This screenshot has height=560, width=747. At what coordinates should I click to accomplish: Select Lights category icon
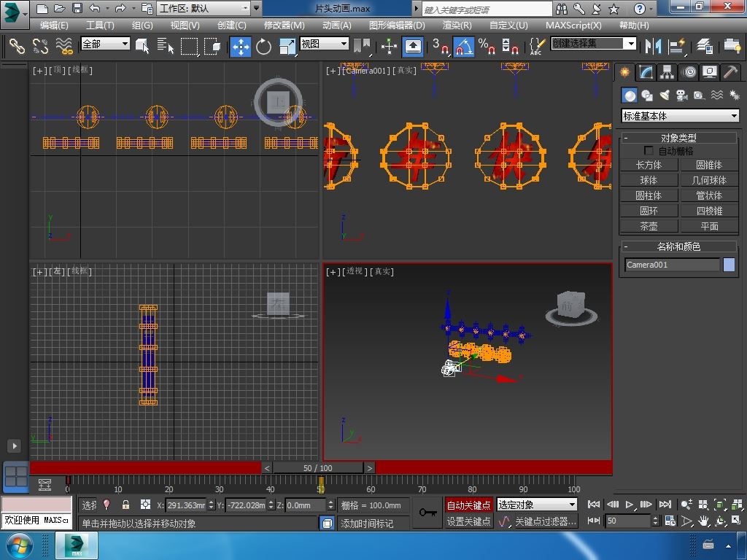click(665, 96)
